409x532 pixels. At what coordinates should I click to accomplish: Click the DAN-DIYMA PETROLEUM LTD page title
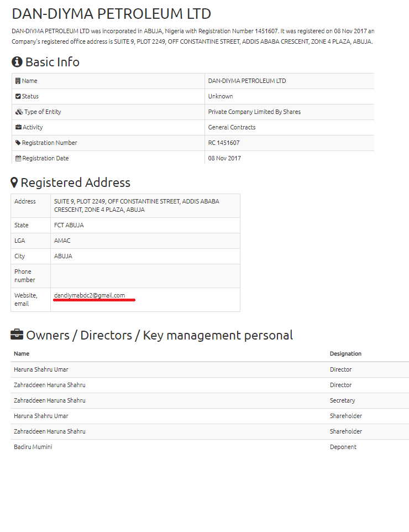(x=111, y=14)
